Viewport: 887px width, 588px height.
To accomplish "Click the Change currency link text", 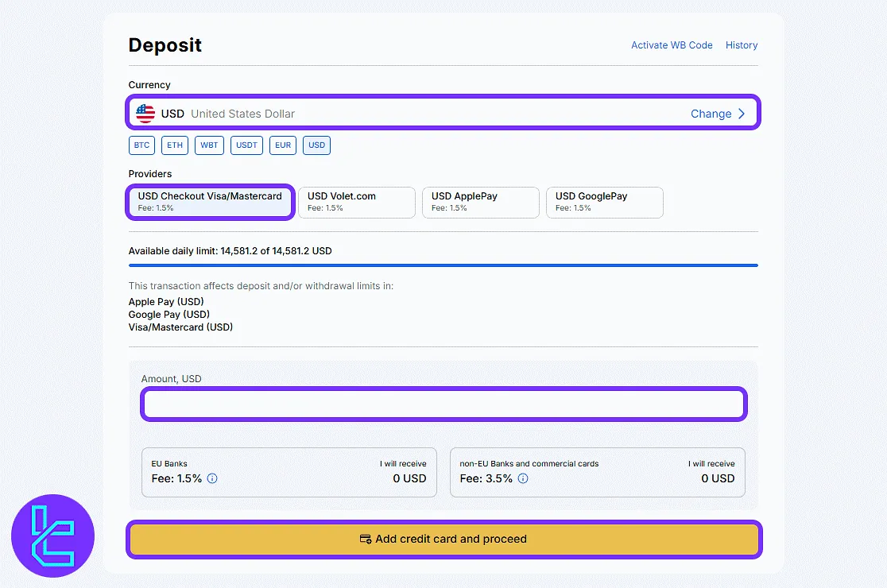I will click(711, 114).
